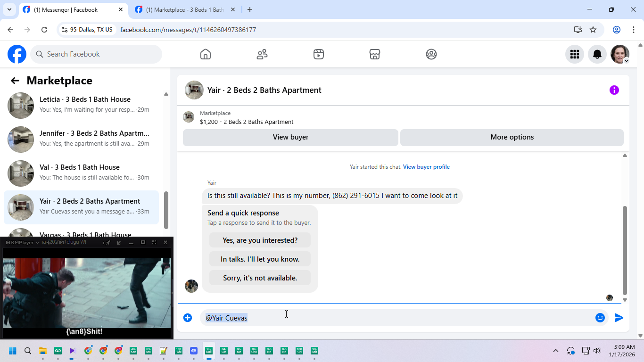This screenshot has height=362, width=644.
Task: Switch to the Marketplace - 3 Beds tab
Action: pos(185,9)
